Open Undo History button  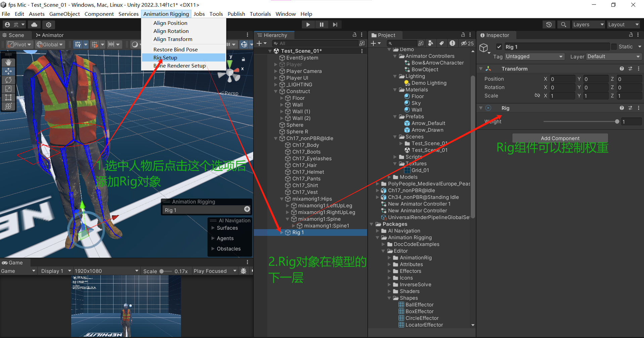(549, 25)
